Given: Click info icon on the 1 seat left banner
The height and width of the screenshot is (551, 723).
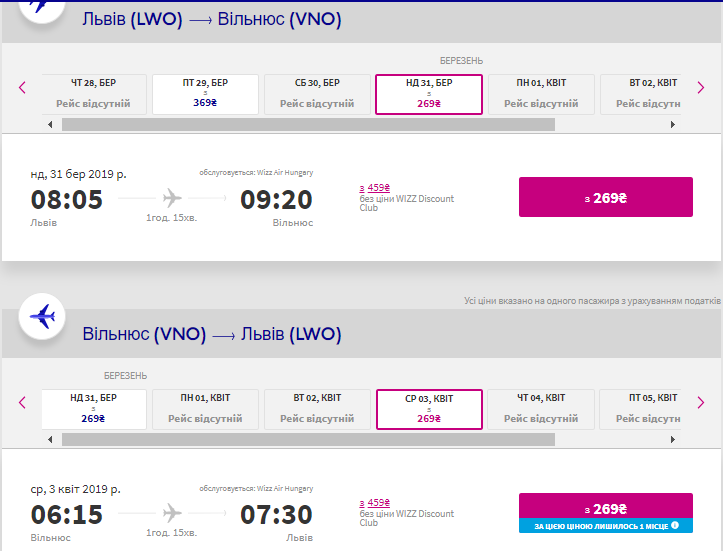Looking at the screenshot, I should point(675,525).
